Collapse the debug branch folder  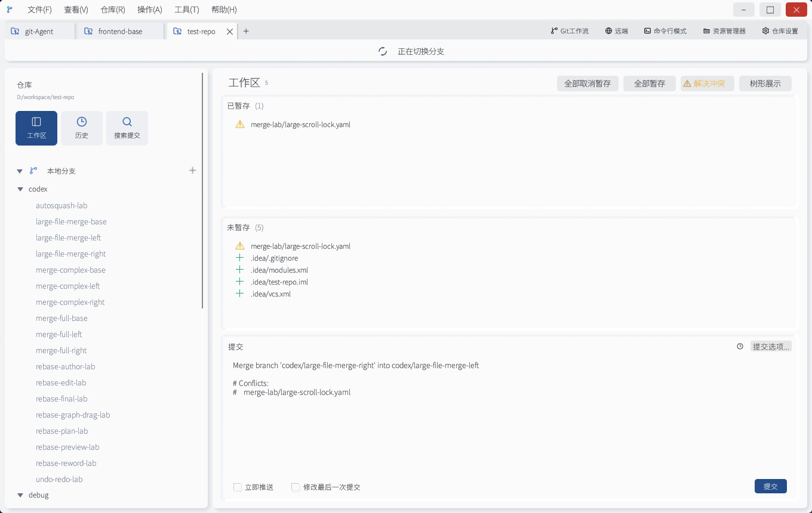(x=20, y=495)
